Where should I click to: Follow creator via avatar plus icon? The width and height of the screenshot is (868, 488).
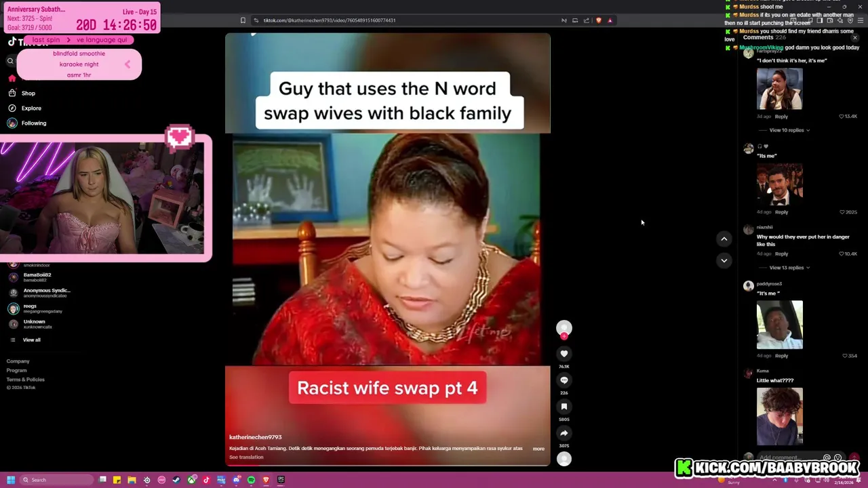pos(564,336)
